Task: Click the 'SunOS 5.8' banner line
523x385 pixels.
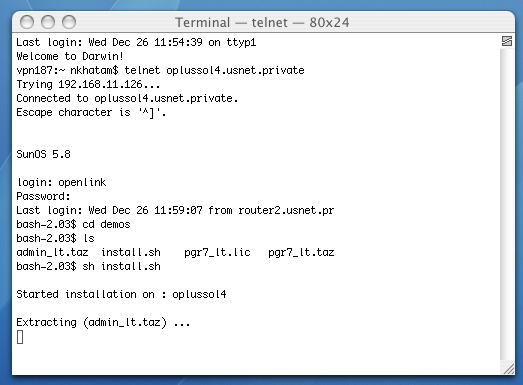Action: [x=43, y=154]
